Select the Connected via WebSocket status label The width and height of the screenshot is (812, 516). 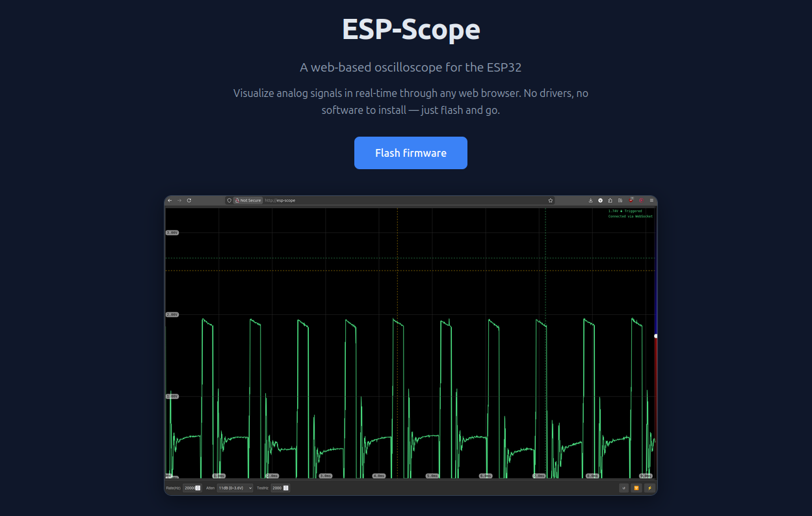click(x=631, y=215)
